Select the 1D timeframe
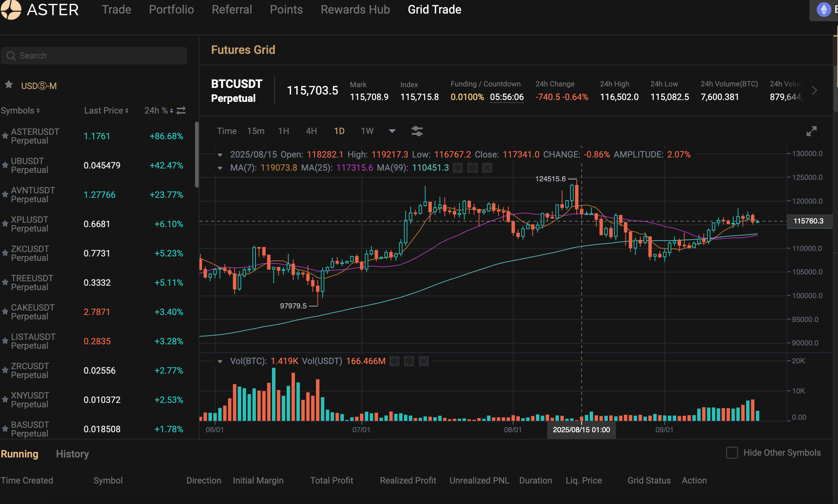The image size is (838, 504). pos(339,131)
